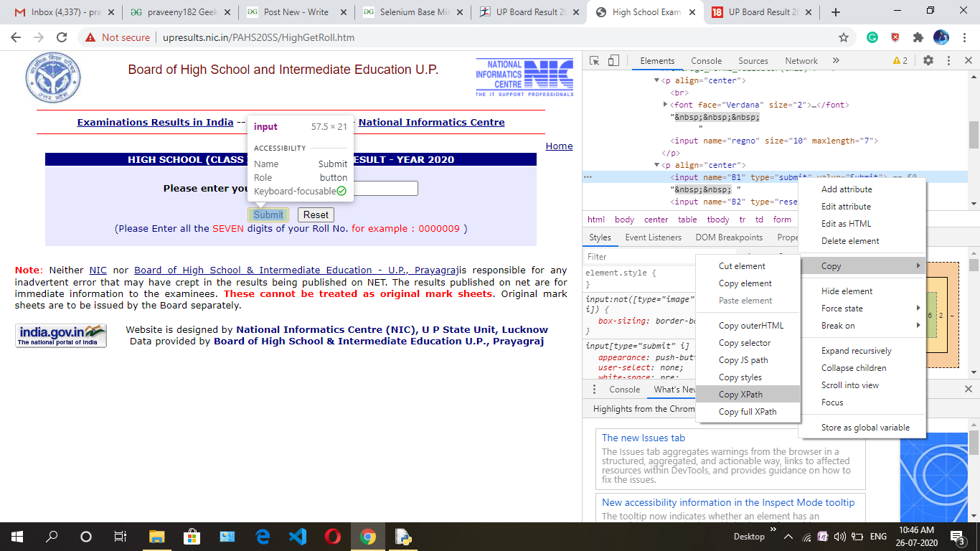Open the Event Listeners tab
980x551 pixels.
click(653, 237)
